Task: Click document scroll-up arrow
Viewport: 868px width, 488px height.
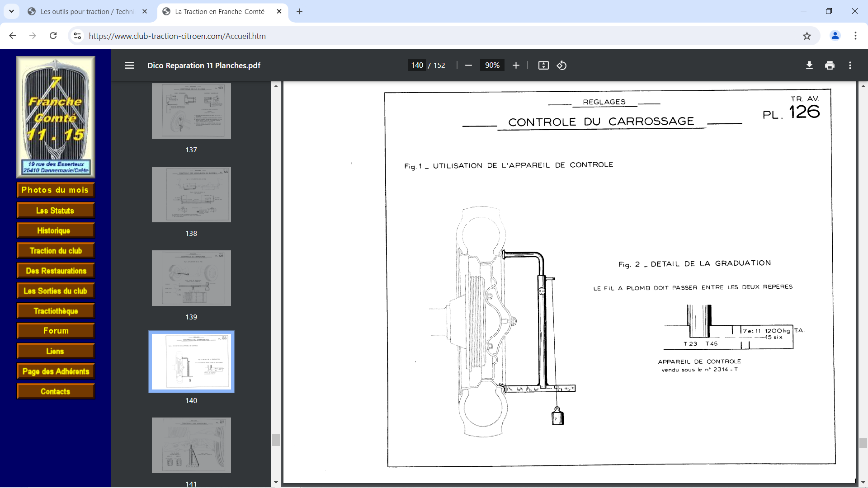Action: [863, 86]
